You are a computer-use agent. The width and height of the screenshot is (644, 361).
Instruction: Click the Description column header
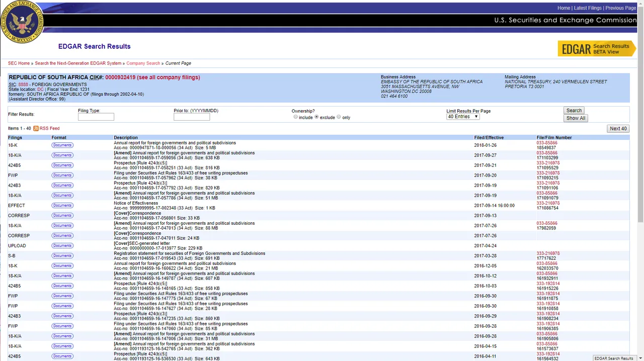(x=126, y=138)
